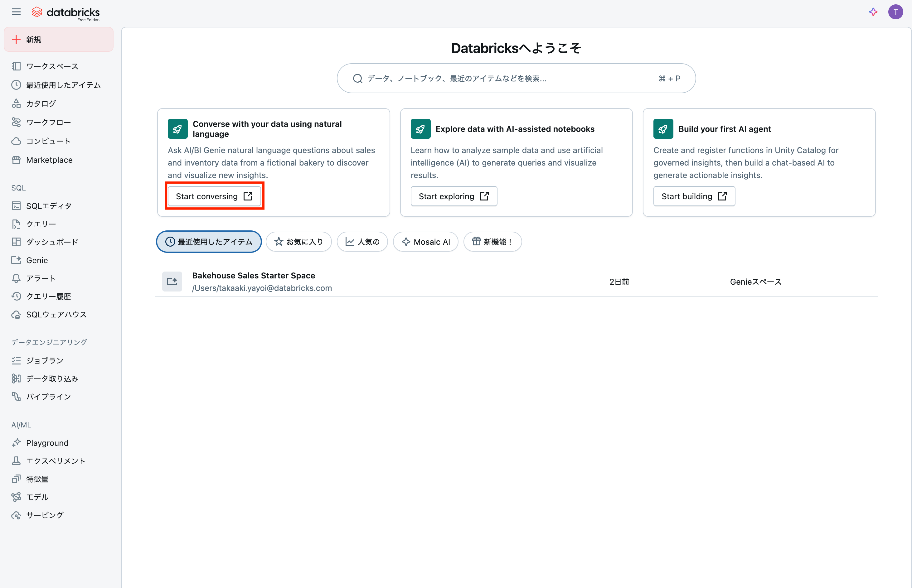Toggle the hamburger sidebar menu
The height and width of the screenshot is (588, 912).
16,12
